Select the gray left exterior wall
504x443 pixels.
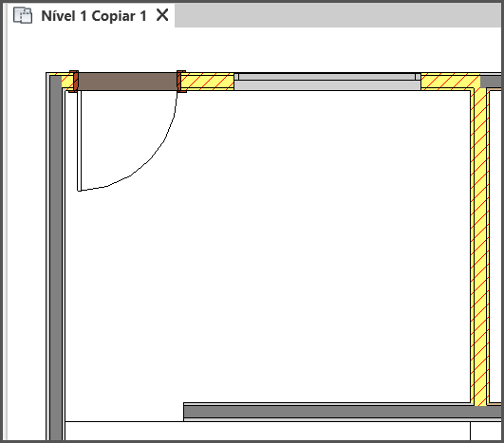click(56, 257)
